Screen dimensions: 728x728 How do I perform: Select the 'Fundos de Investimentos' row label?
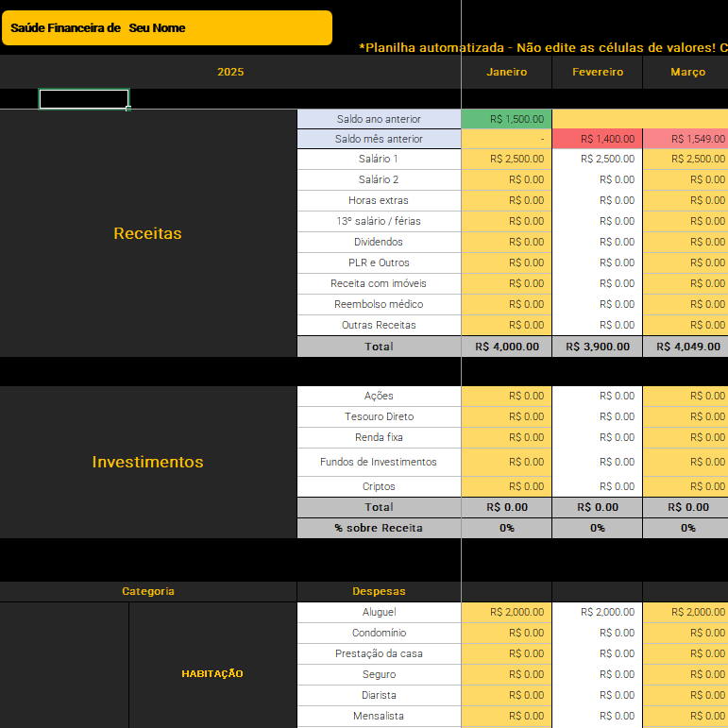coord(379,462)
